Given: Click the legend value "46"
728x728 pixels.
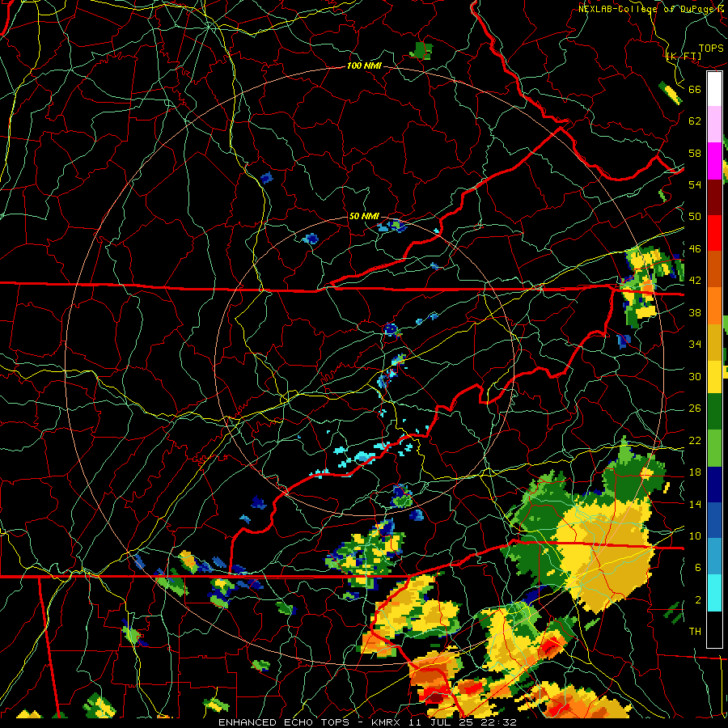Looking at the screenshot, I should click(695, 249).
